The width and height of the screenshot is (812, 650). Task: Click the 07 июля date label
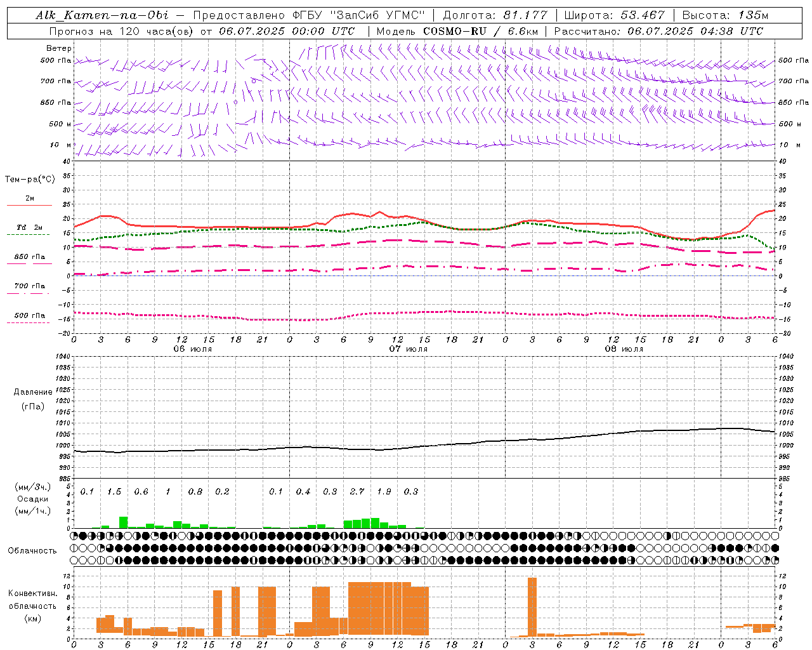pos(409,349)
